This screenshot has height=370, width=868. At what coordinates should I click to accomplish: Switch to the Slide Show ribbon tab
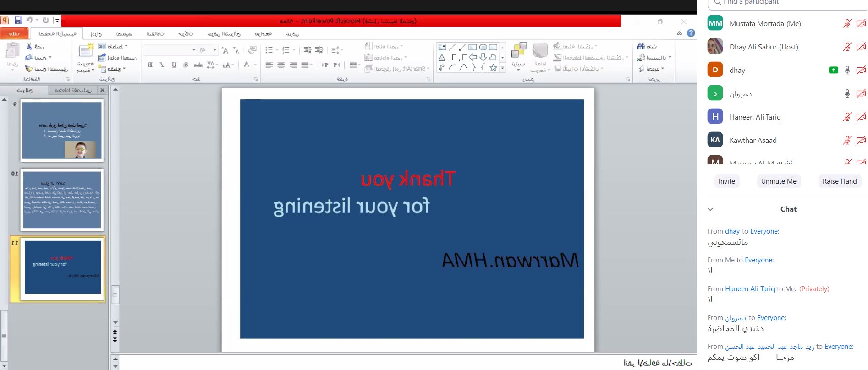(x=224, y=34)
